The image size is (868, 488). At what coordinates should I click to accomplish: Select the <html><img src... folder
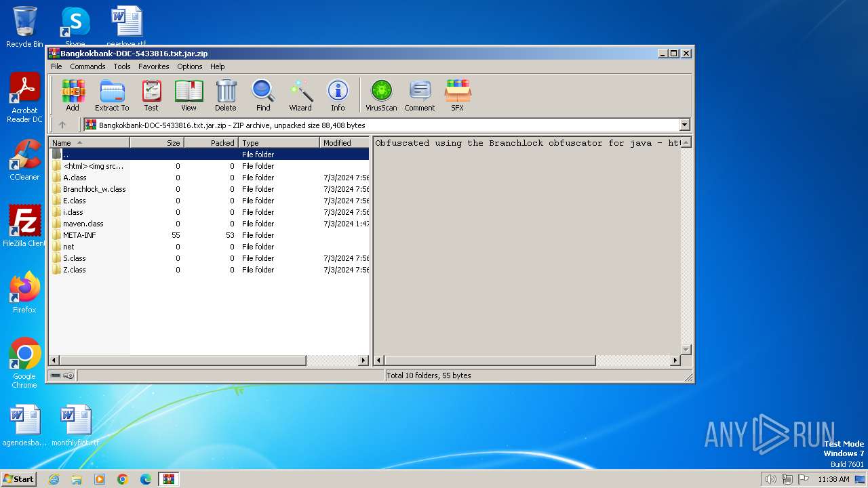209,166
